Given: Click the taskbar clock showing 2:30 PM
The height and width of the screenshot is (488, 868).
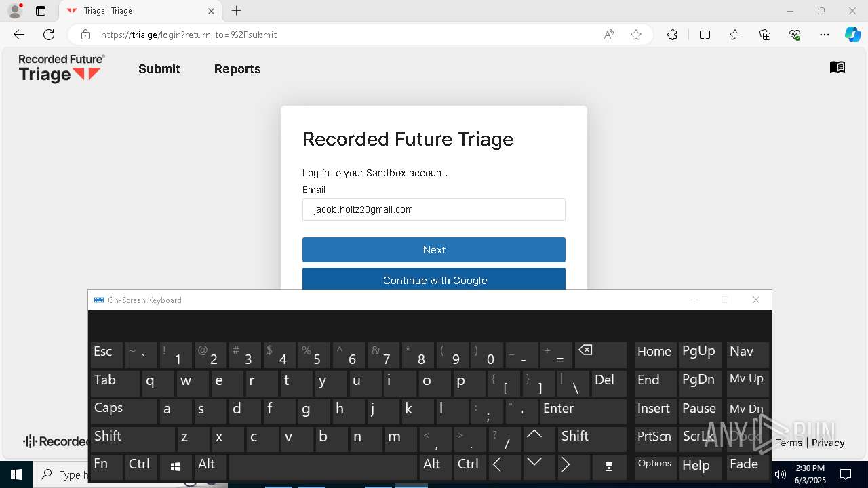Looking at the screenshot, I should tap(810, 474).
